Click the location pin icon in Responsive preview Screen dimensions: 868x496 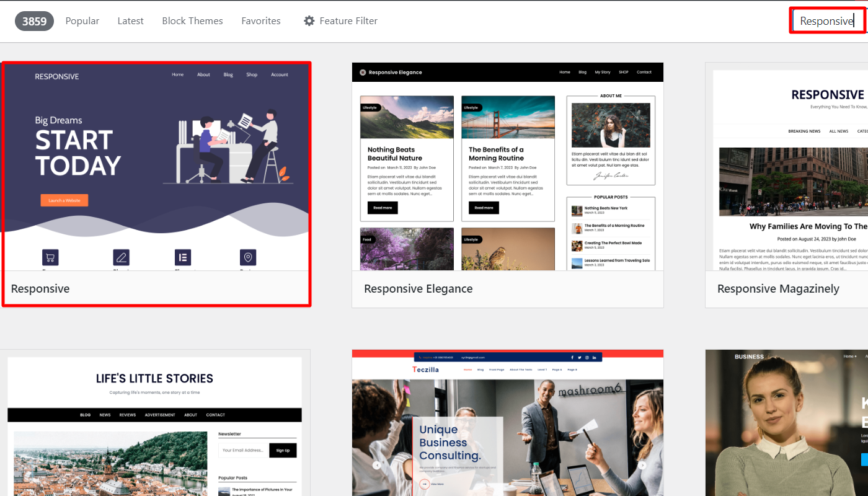click(x=248, y=257)
